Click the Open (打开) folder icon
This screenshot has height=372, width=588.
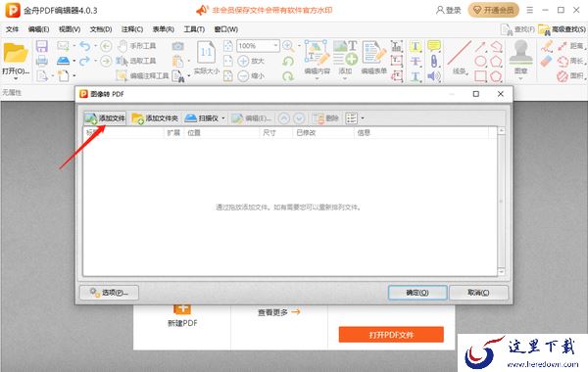pyautogui.click(x=16, y=53)
